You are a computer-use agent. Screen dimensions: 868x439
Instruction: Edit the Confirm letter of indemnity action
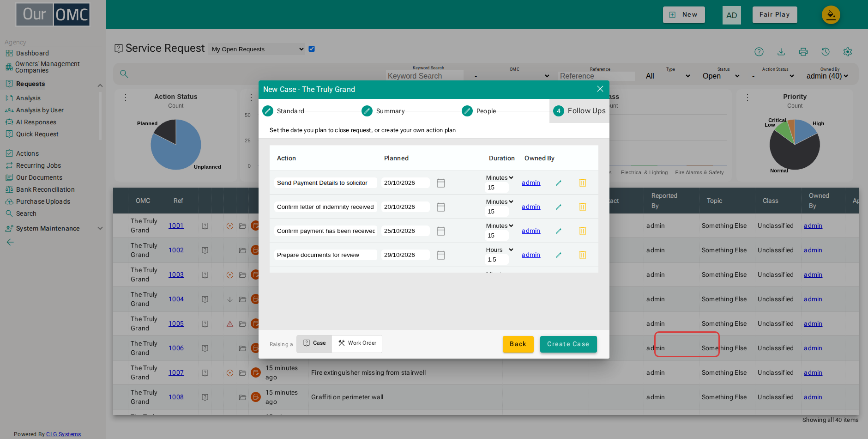coord(559,207)
